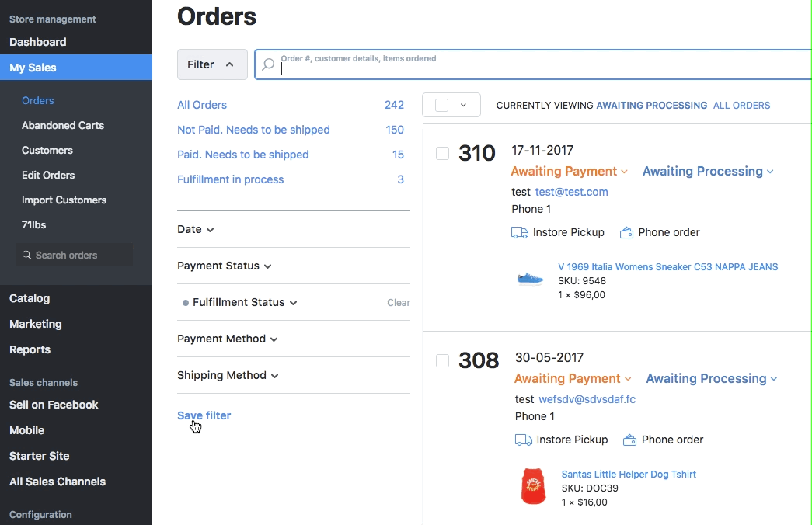
Task: Open Abandoned Carts in the sidebar
Action: [63, 125]
